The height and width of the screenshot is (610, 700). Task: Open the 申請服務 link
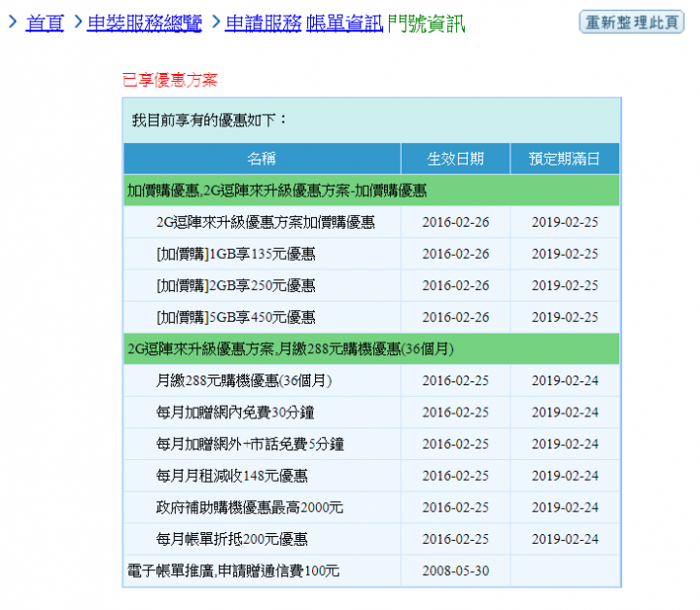pyautogui.click(x=263, y=23)
